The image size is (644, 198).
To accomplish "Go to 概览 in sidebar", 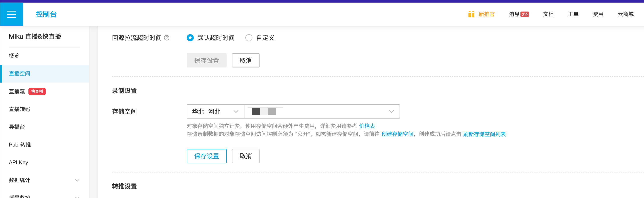I will tap(44, 56).
